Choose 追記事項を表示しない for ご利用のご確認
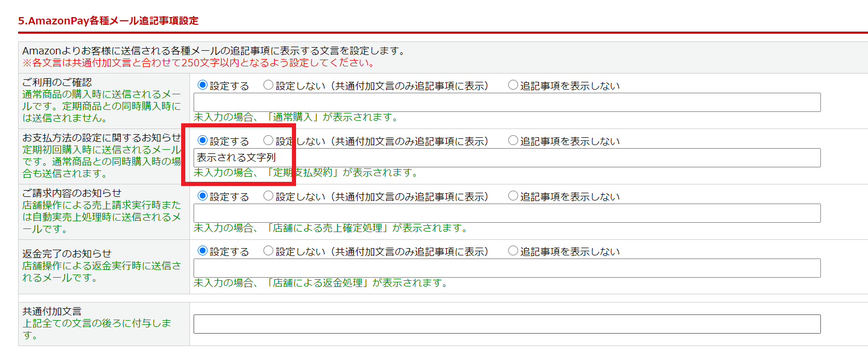 click(x=513, y=85)
